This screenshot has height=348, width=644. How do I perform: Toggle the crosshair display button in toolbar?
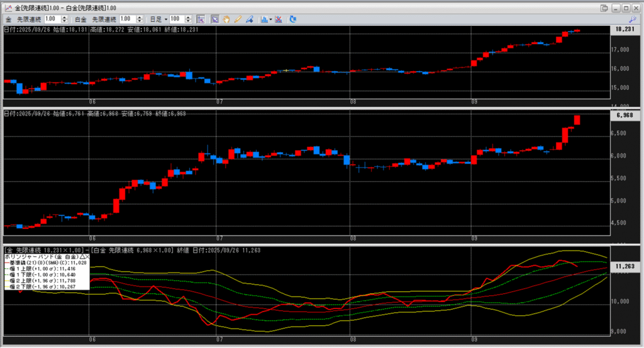[x=201, y=19]
